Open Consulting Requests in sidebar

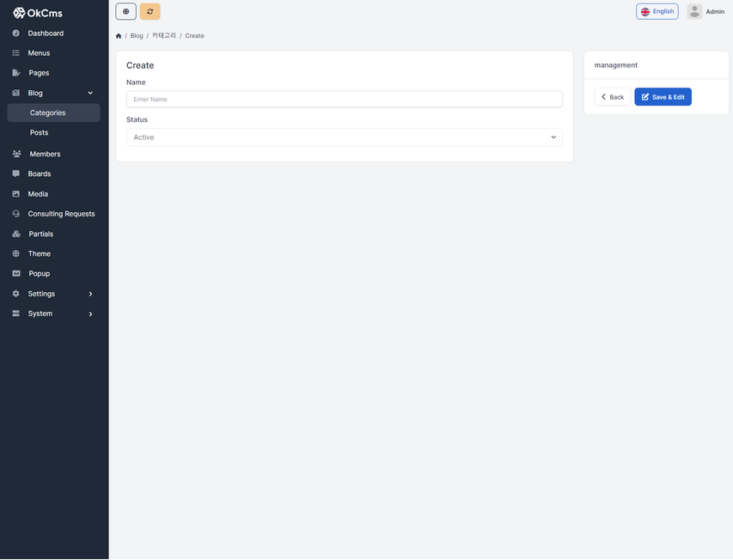[61, 214]
